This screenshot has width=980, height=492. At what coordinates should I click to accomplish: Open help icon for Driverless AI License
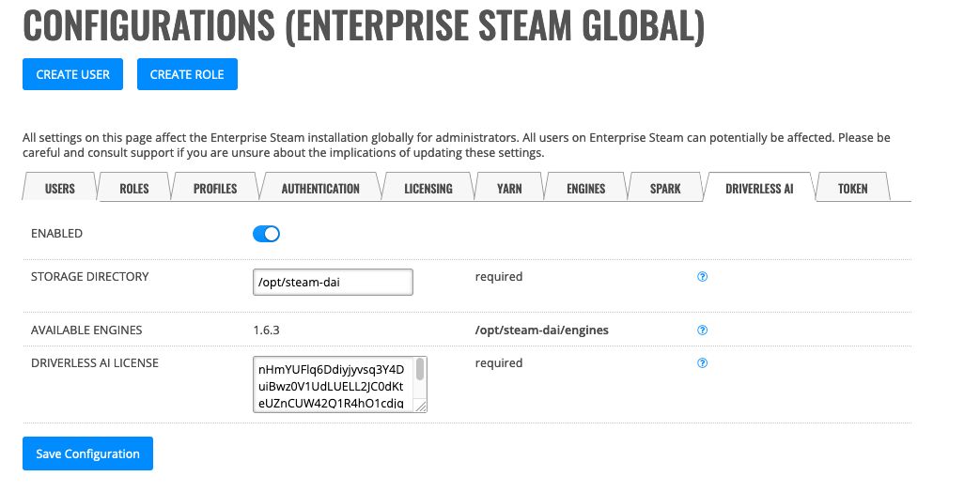pos(702,362)
